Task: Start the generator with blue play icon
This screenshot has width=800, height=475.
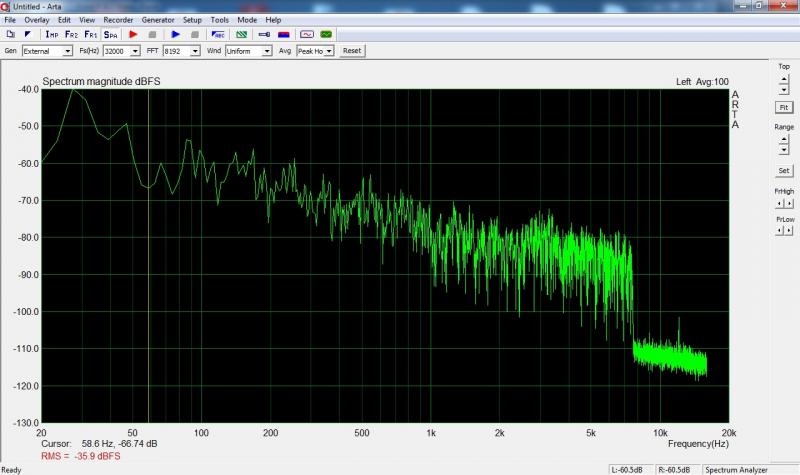Action: point(175,34)
